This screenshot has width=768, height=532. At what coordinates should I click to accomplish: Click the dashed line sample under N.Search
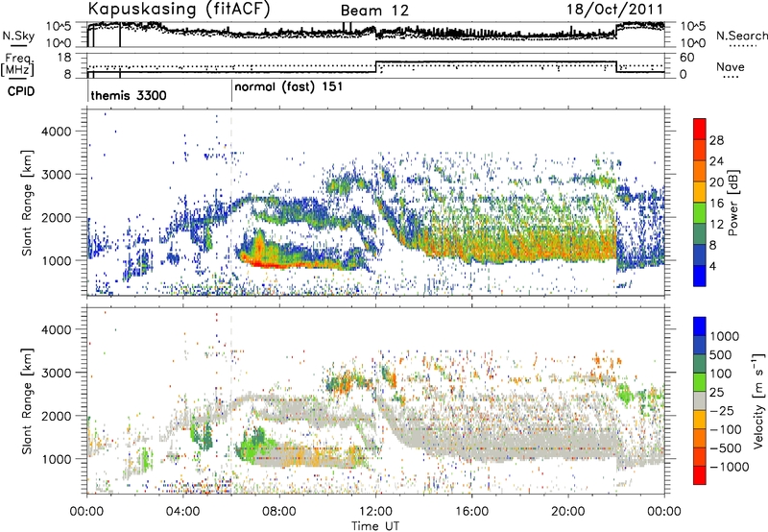coord(742,46)
